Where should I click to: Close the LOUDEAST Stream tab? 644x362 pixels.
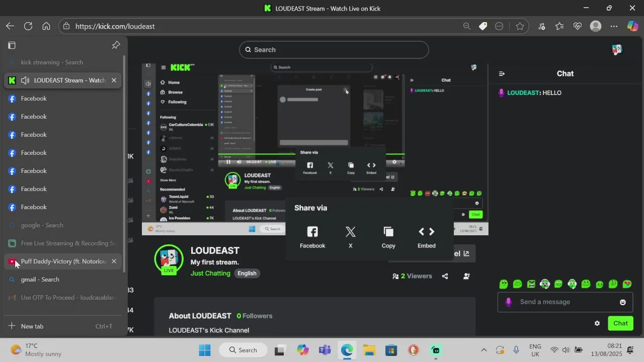coord(114,80)
